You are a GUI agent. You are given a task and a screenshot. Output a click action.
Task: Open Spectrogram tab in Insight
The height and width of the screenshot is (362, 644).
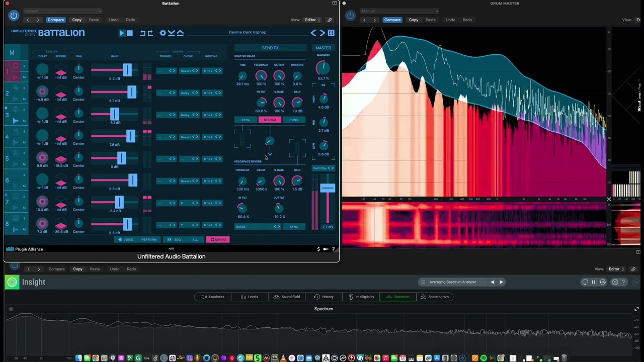(435, 297)
